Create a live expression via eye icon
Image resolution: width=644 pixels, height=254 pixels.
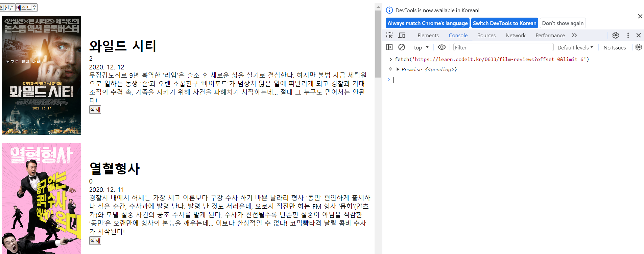pos(442,47)
